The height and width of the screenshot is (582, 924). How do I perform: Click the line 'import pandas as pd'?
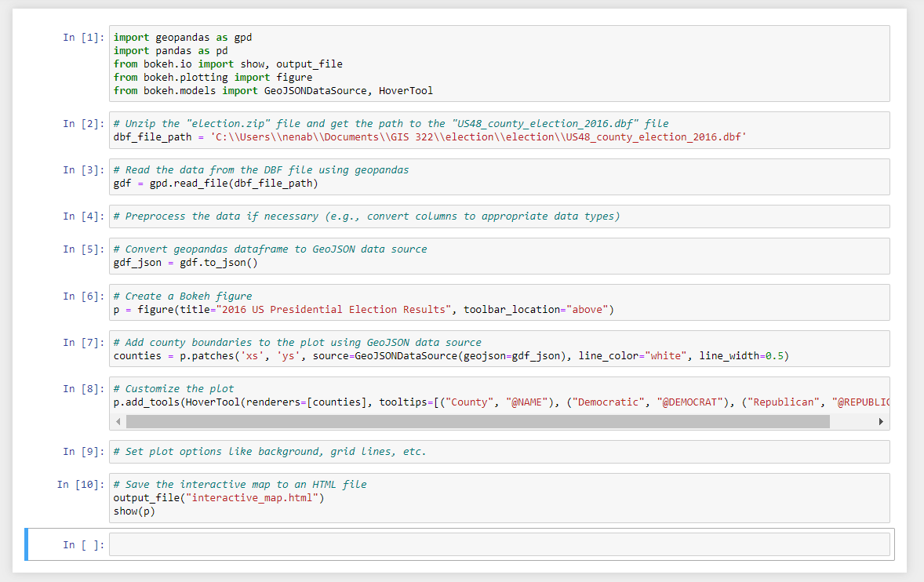[x=170, y=51]
